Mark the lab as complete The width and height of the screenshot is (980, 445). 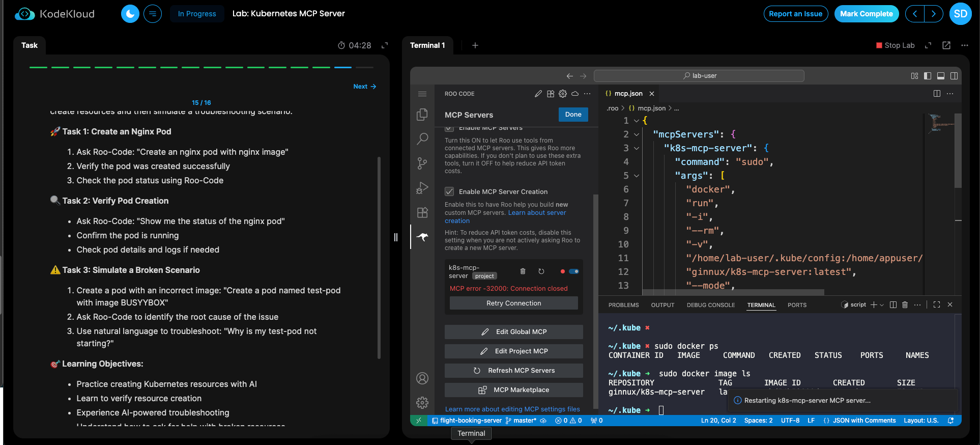coord(867,14)
